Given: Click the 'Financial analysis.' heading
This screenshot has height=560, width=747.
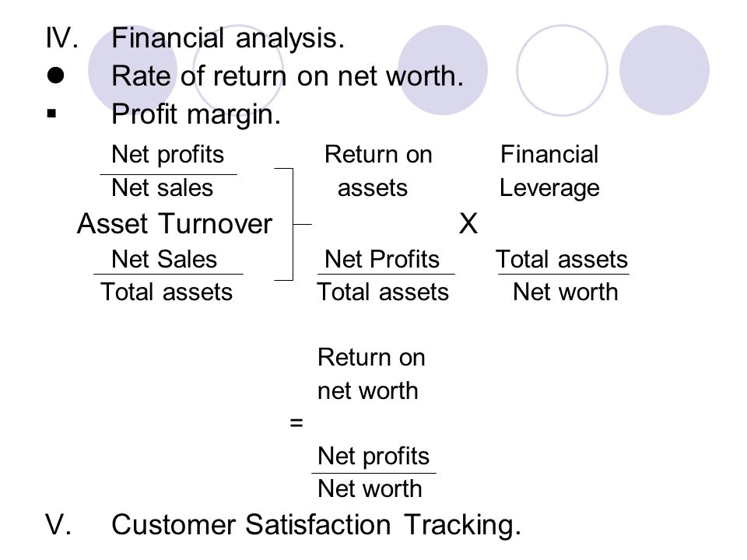Looking at the screenshot, I should tap(228, 38).
